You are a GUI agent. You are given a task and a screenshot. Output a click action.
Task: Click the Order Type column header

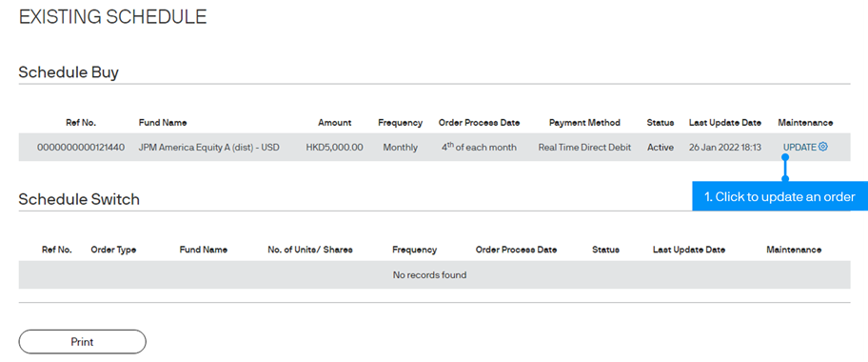113,250
